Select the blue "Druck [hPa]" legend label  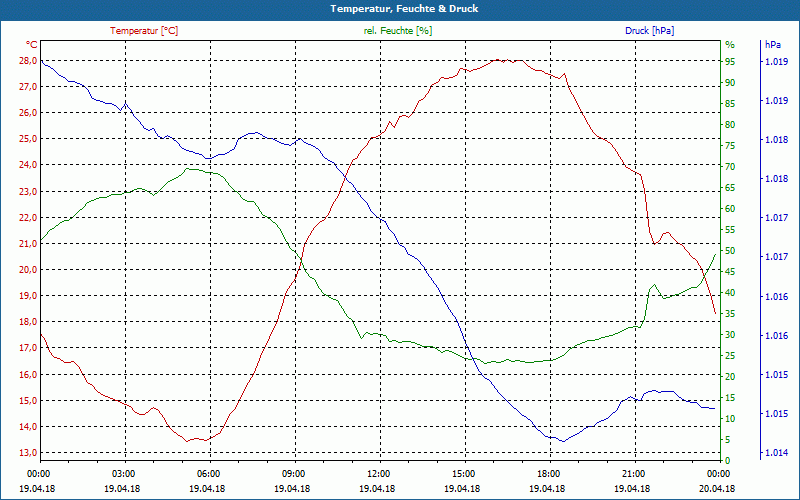click(x=649, y=31)
